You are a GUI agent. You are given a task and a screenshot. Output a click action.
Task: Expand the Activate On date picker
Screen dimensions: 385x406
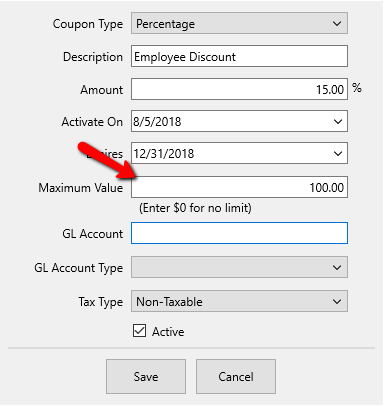[x=239, y=121]
